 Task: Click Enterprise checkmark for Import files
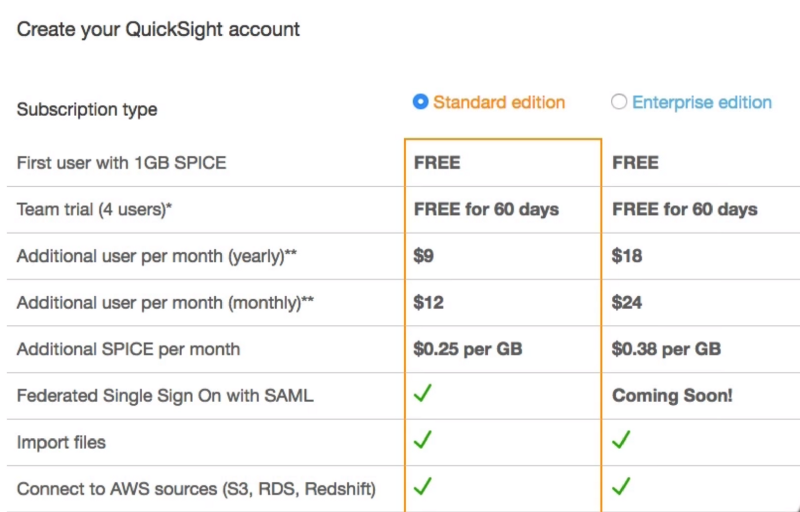(x=621, y=440)
